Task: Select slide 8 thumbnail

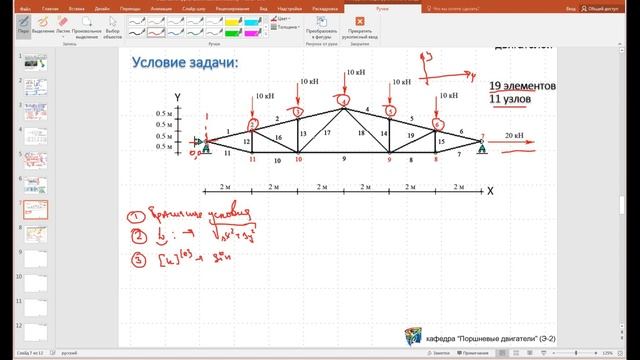Action: click(36, 234)
